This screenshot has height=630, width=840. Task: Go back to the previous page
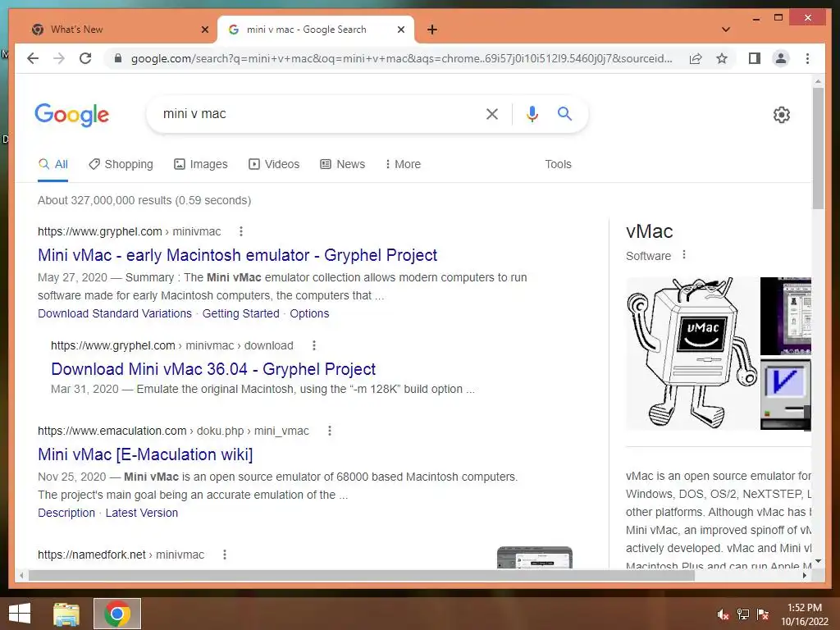(33, 58)
